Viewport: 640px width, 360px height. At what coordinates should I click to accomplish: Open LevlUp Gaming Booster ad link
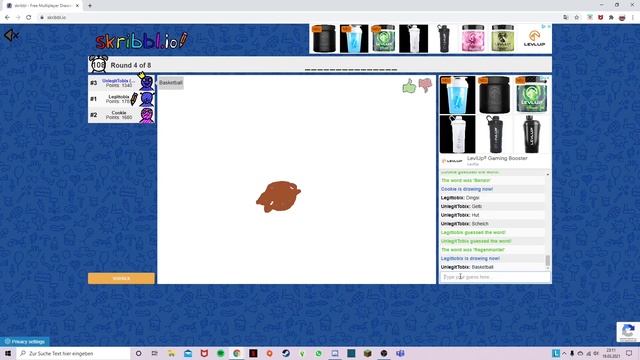tap(497, 158)
